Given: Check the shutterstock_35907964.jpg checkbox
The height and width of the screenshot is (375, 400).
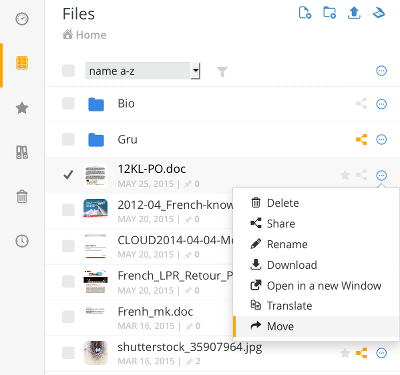Looking at the screenshot, I should tap(68, 353).
